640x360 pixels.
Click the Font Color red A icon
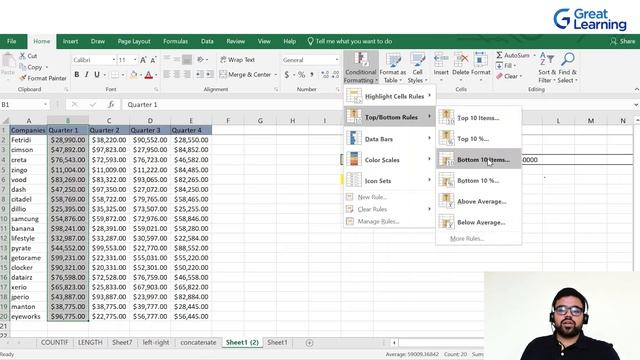coord(149,75)
